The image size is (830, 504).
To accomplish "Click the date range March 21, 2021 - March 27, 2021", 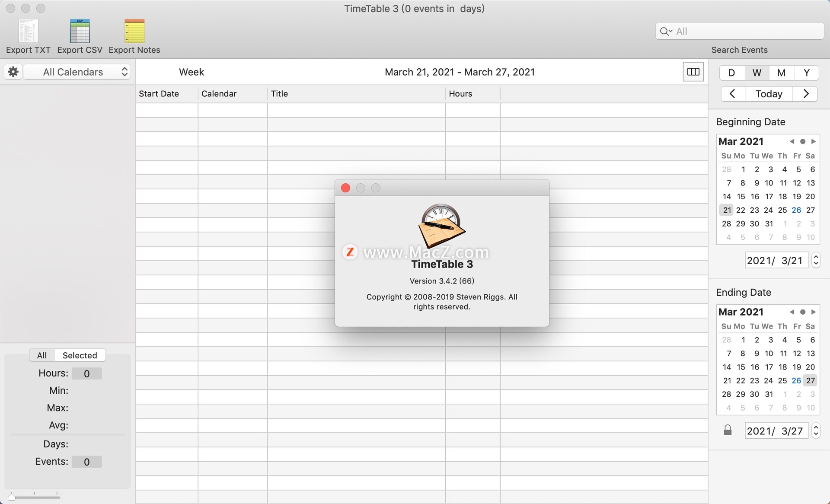I will point(460,72).
